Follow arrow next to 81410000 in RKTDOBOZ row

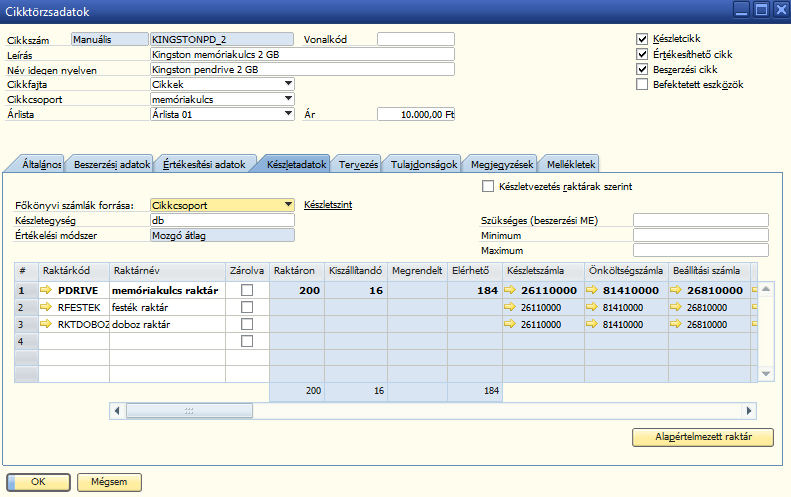point(592,324)
